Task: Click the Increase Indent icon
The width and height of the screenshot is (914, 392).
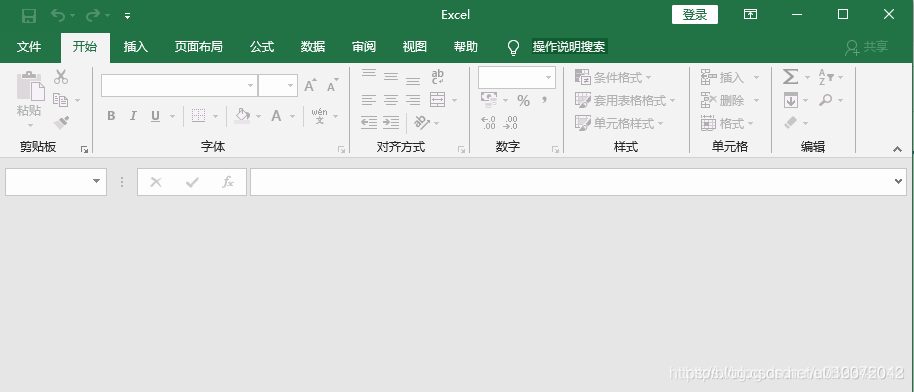Action: (391, 122)
